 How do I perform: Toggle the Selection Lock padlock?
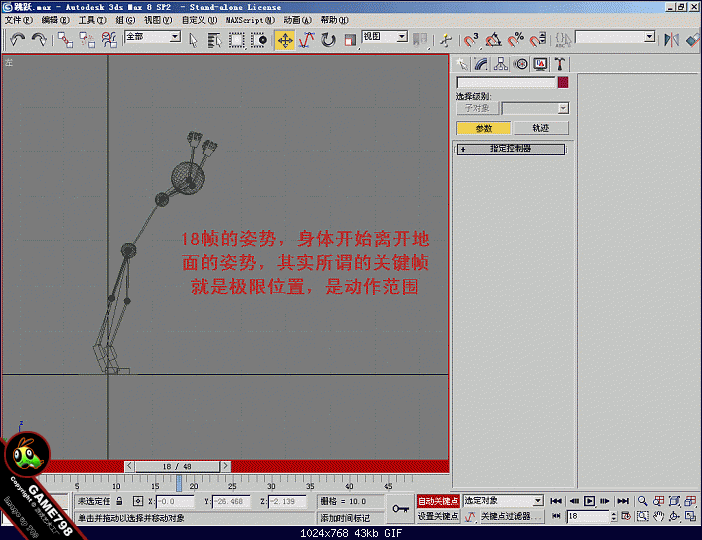[119, 501]
